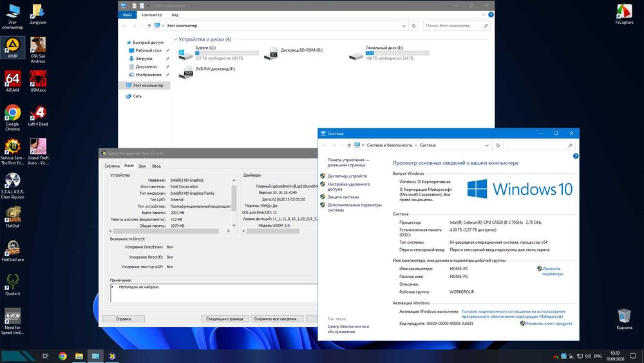Screen dimensions: 644x363
Task: Open the AIDA64 desktop icon
Action: click(13, 81)
